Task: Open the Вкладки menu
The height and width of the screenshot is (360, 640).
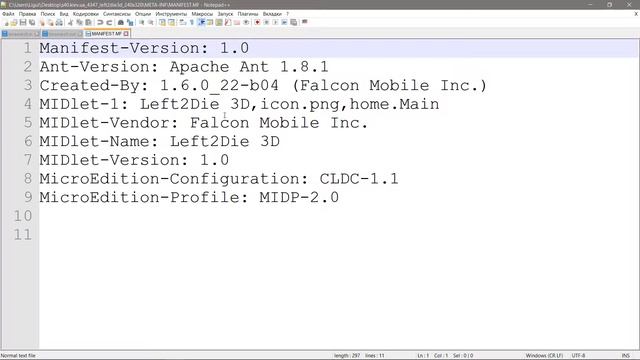Action: [272, 14]
